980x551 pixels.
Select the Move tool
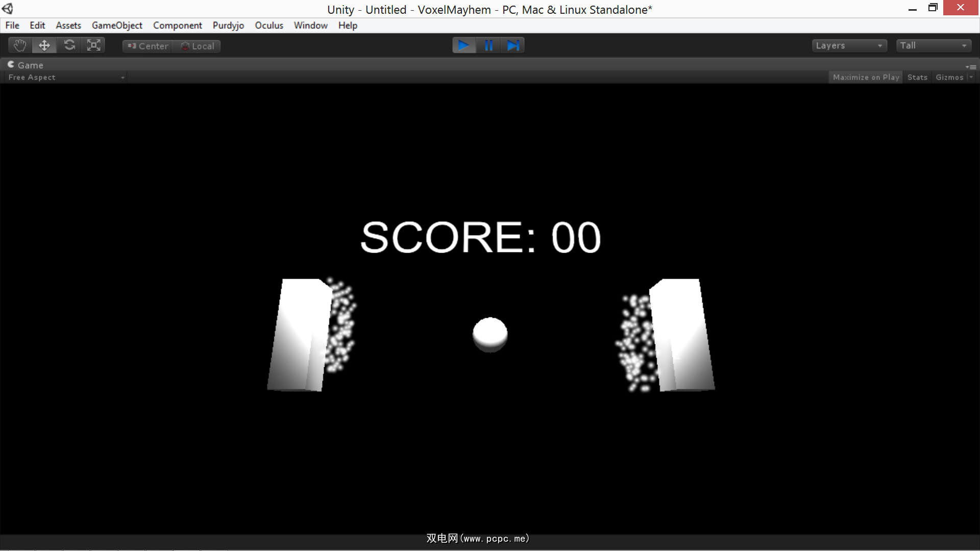(44, 45)
